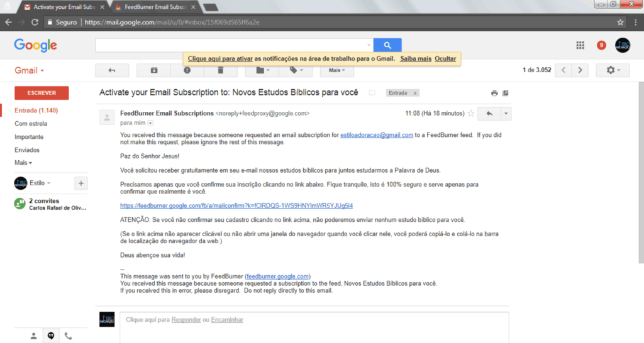Go to the older email arrow
The height and width of the screenshot is (343, 644).
580,70
